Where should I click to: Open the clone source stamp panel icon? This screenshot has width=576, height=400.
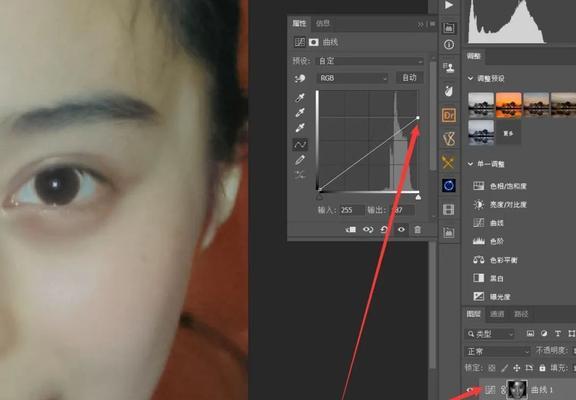(x=449, y=68)
